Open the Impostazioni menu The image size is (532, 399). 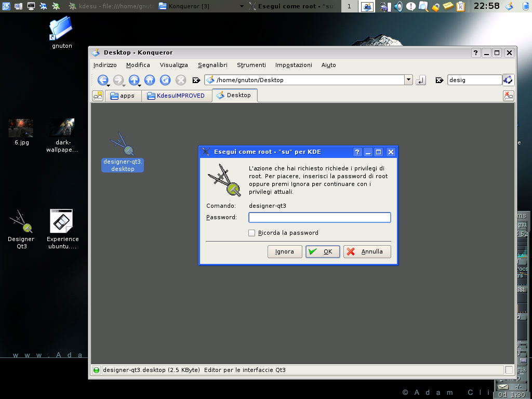(294, 65)
